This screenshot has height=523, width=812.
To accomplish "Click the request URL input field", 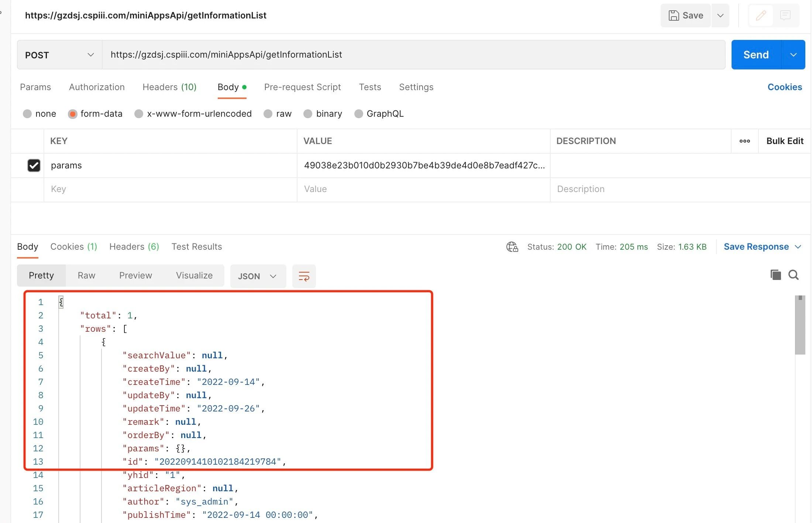I will [x=413, y=55].
